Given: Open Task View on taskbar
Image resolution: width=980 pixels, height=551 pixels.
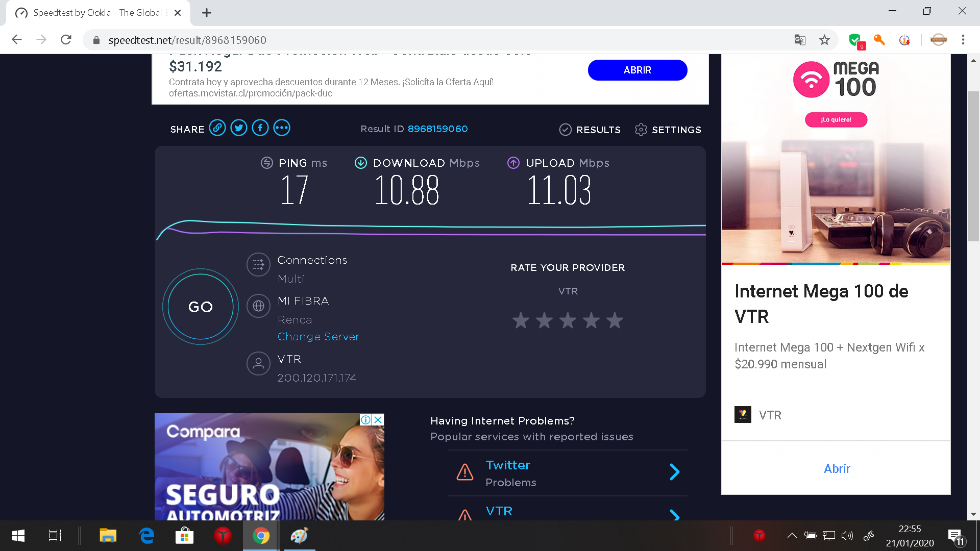Looking at the screenshot, I should click(55, 536).
